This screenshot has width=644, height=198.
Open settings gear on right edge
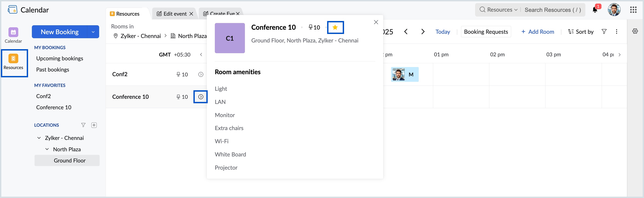coord(635,31)
